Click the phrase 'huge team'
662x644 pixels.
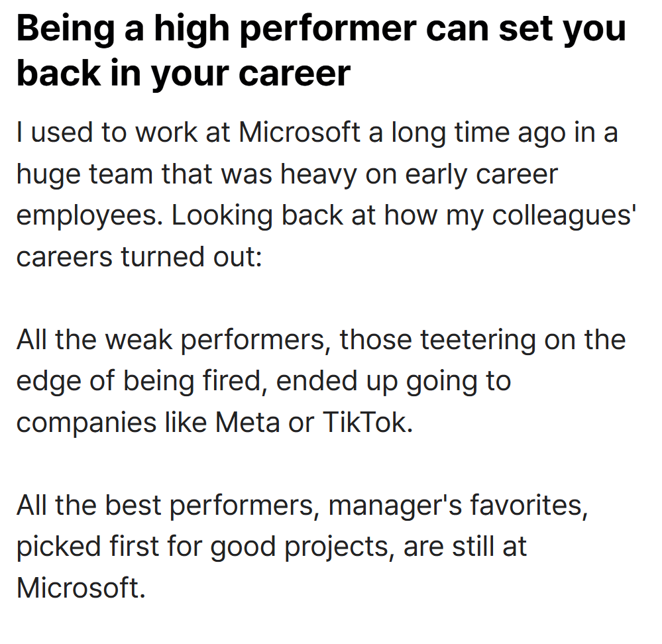pos(84,175)
